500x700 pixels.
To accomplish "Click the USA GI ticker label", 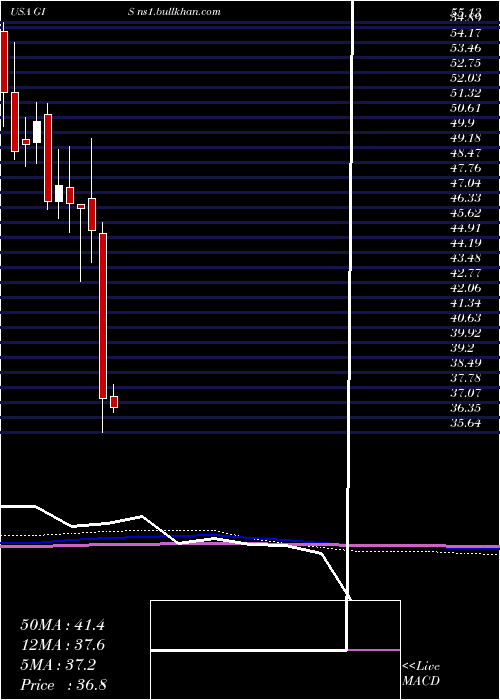I will [x=29, y=12].
